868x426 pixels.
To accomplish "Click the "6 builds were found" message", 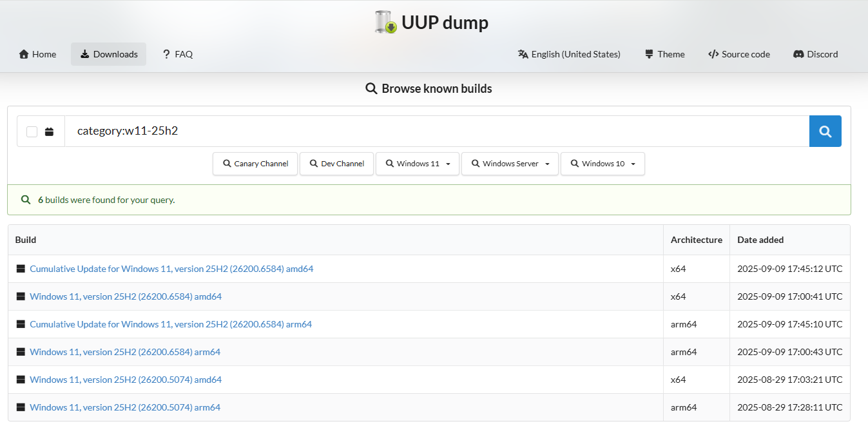I will [x=106, y=200].
